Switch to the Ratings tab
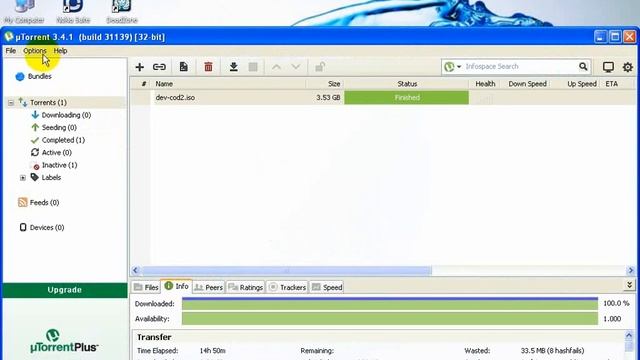Screen dimensions: 640x360 [x=246, y=287]
